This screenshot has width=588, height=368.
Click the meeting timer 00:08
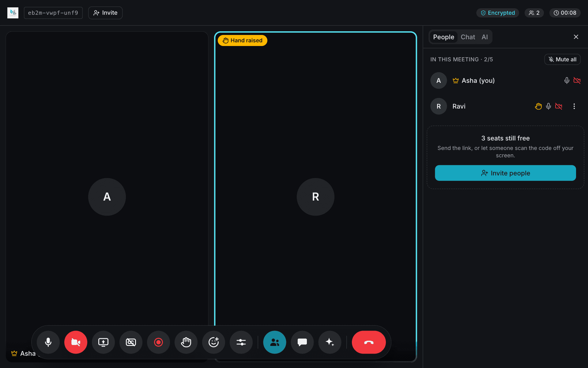(x=565, y=13)
